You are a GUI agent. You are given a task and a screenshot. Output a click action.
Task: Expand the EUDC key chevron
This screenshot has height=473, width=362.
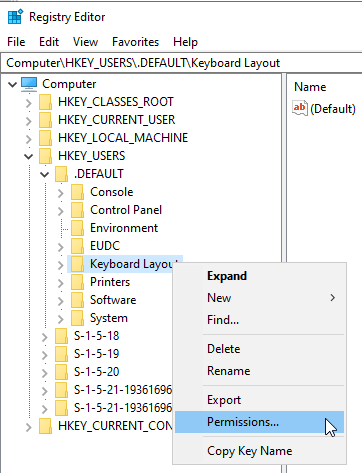click(x=61, y=247)
